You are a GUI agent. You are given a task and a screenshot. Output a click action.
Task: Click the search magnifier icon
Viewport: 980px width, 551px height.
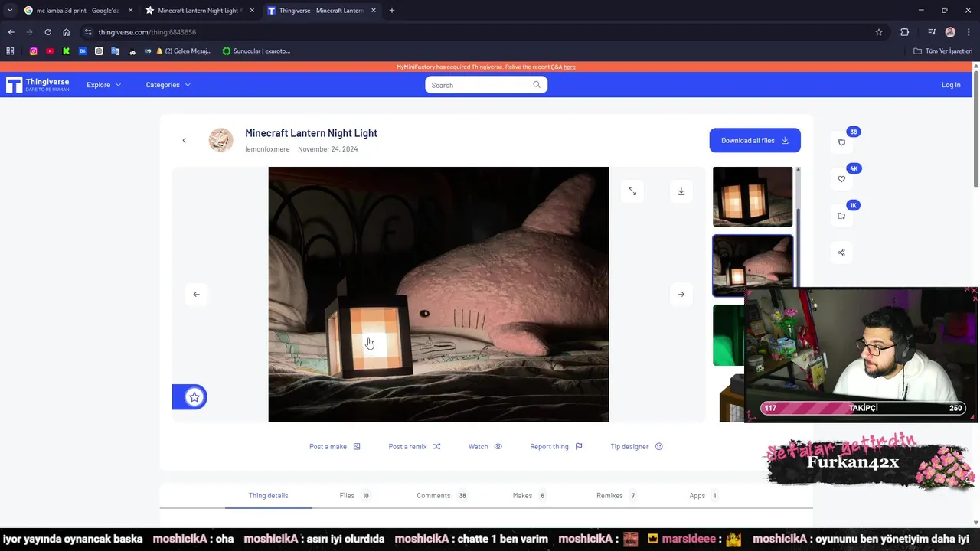tap(537, 85)
